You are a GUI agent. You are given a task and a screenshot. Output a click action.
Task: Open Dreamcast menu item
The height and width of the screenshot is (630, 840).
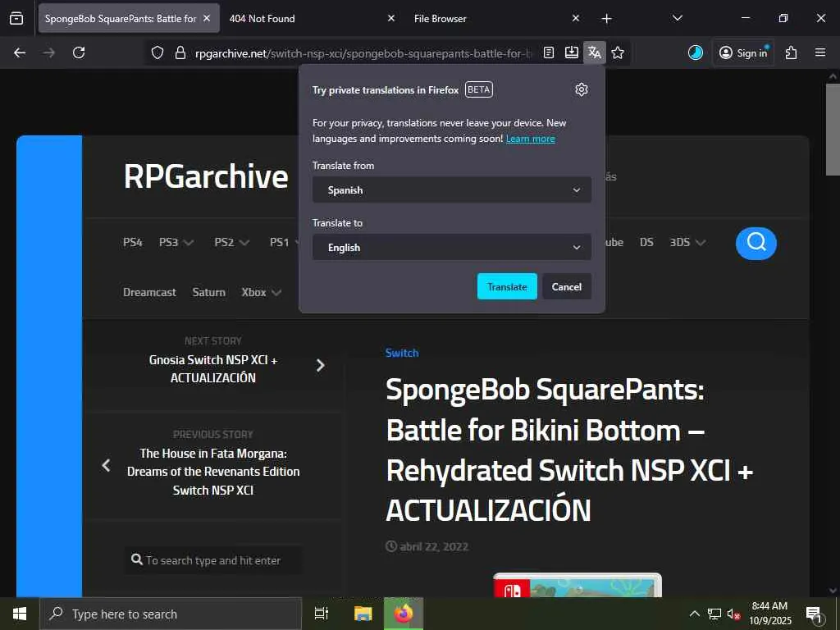click(x=149, y=293)
